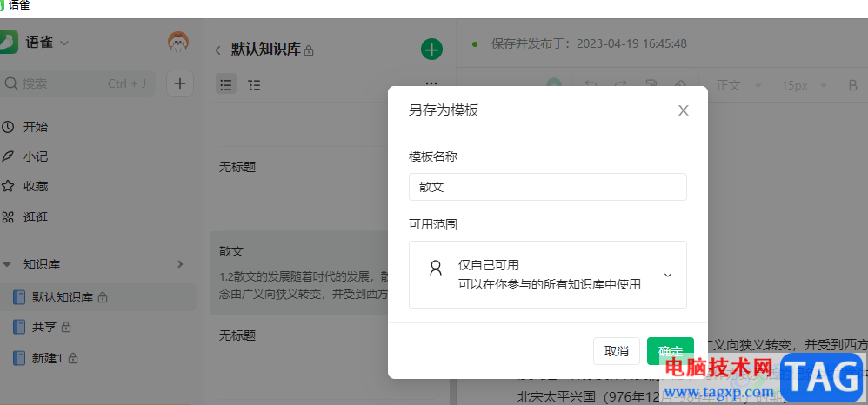
Task: Open the 无标题 document below 散文
Action: pos(237,335)
